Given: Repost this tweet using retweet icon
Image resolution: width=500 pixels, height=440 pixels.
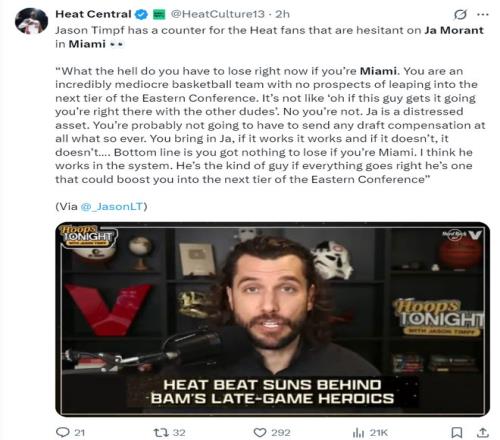Looking at the screenshot, I should coord(161,432).
